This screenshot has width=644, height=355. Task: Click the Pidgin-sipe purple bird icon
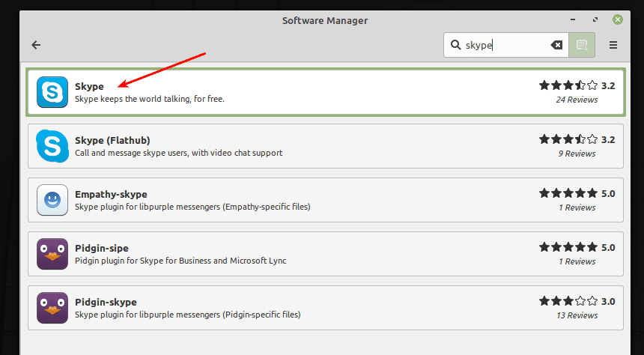[x=52, y=254]
